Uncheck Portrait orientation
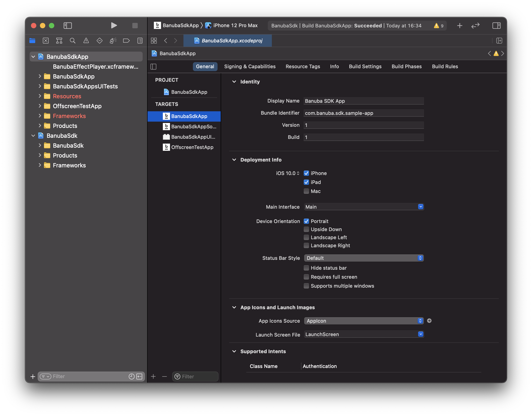 [306, 221]
